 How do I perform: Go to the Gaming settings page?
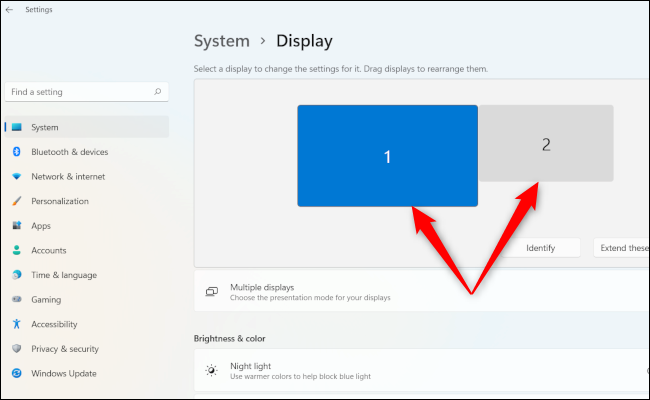46,299
